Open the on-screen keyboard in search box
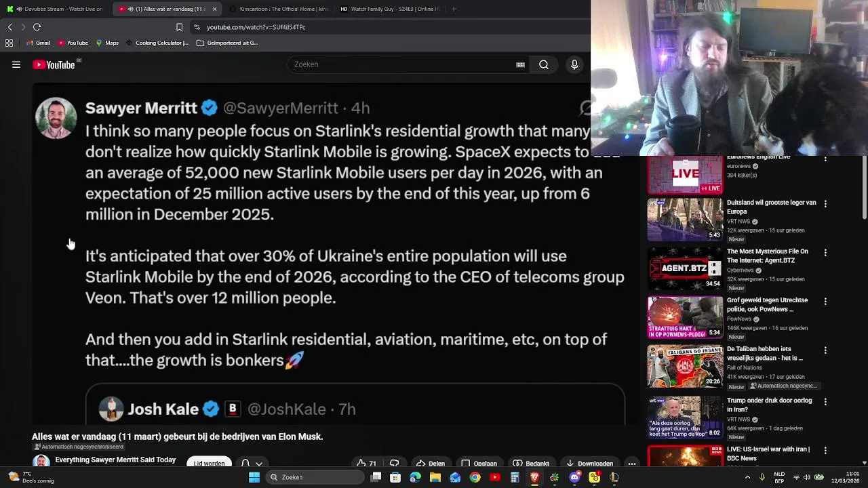This screenshot has width=868, height=488. tap(520, 64)
